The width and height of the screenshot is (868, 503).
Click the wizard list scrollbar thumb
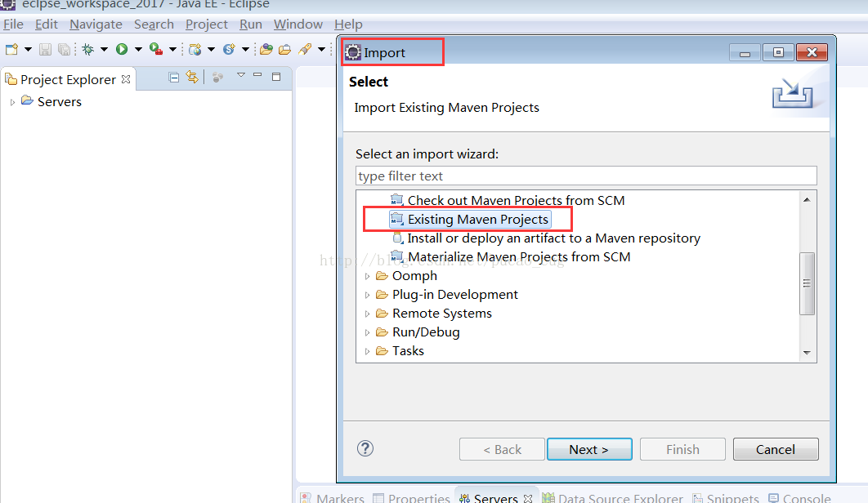[807, 283]
